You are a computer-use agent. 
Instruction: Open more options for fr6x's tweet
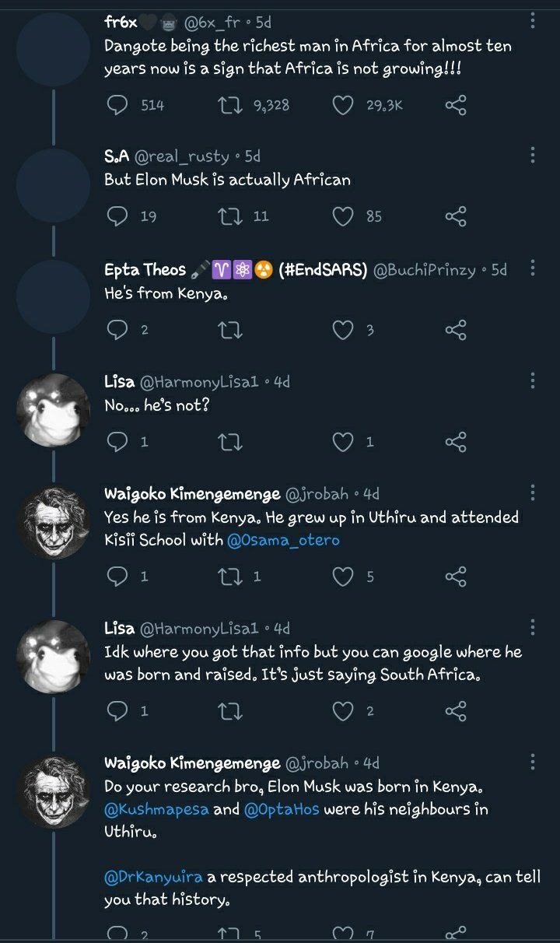(533, 21)
